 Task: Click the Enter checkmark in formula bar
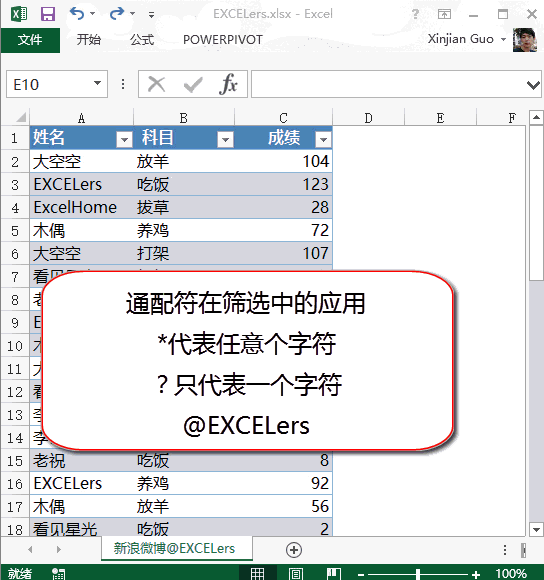click(193, 84)
